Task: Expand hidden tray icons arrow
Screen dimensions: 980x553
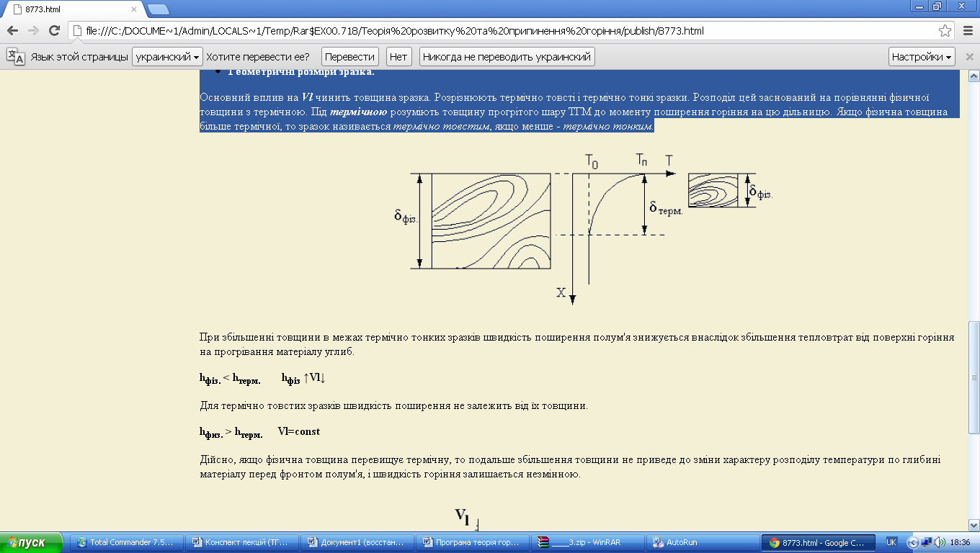Action: [x=912, y=543]
